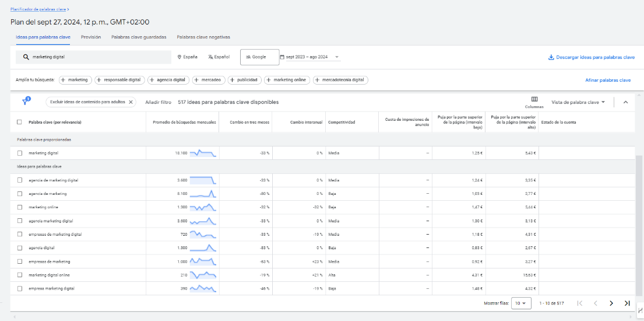
Task: Add 'marketing' plus chip to search
Action: coord(75,80)
